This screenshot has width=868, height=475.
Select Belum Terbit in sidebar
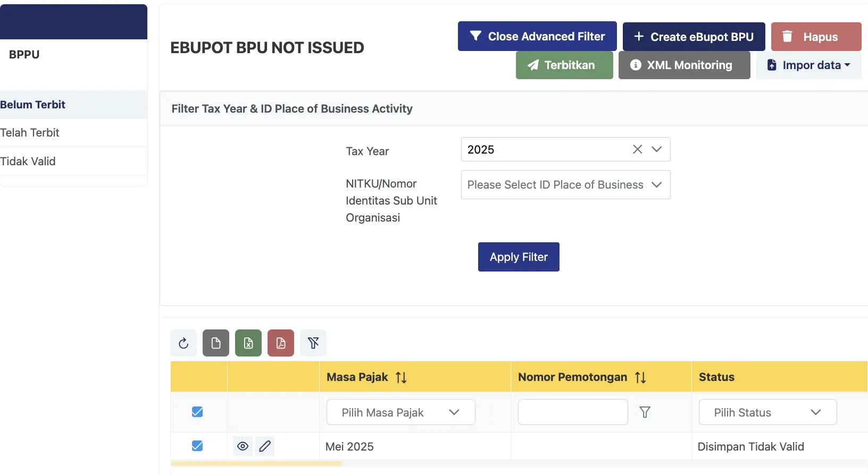point(73,105)
